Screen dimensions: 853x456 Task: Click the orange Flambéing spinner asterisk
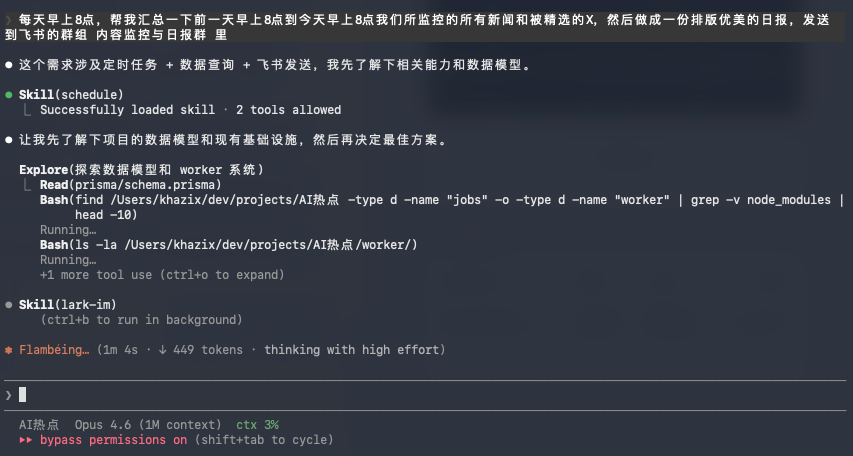9,350
